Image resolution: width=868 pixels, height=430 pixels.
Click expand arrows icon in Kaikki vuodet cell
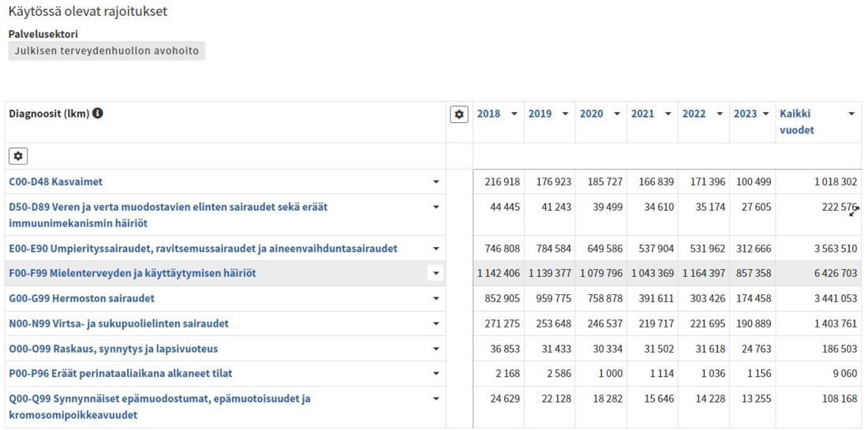pos(854,211)
